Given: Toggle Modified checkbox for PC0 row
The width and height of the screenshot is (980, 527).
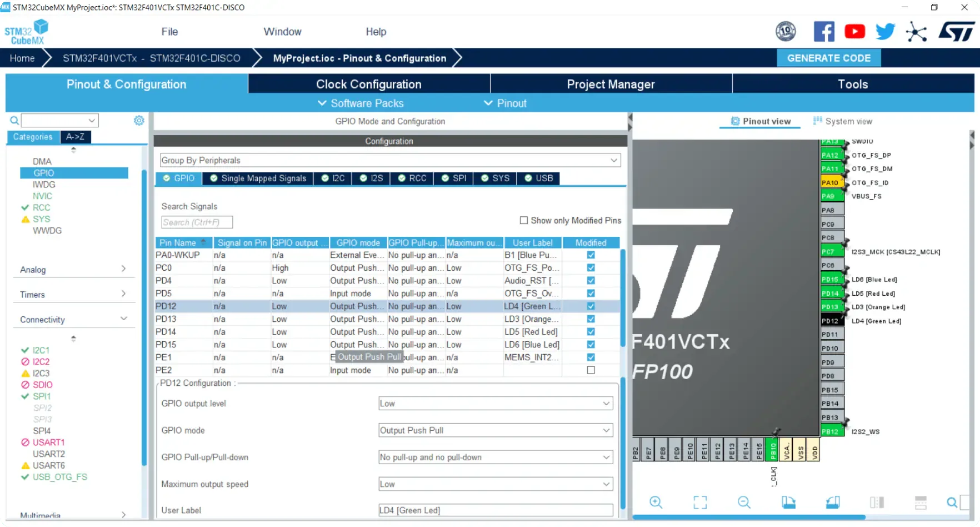Looking at the screenshot, I should pyautogui.click(x=591, y=268).
